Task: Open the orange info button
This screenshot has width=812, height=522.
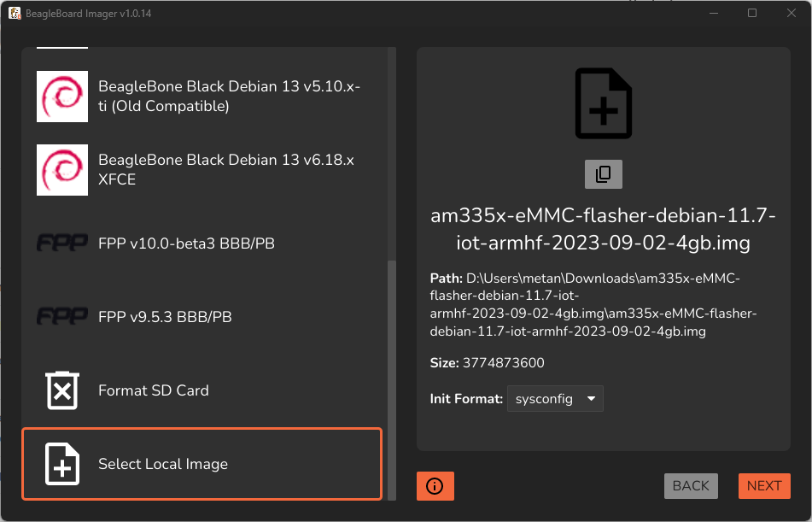Action: 435,486
